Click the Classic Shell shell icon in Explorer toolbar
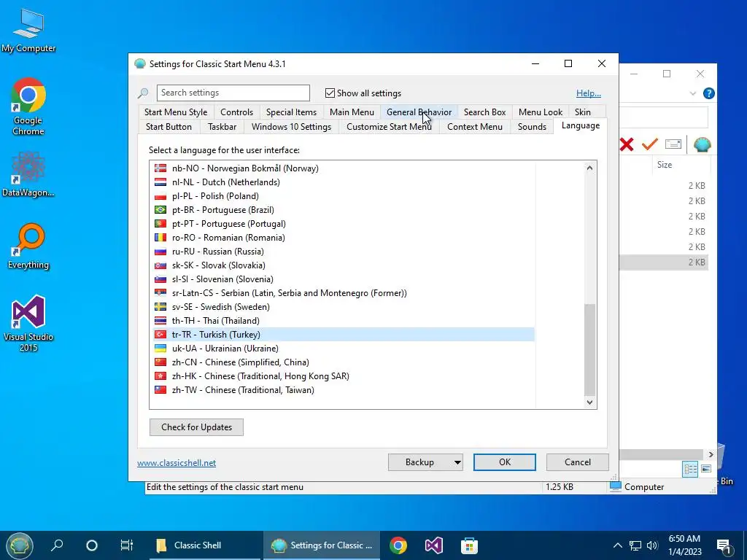Image resolution: width=747 pixels, height=560 pixels. click(703, 144)
